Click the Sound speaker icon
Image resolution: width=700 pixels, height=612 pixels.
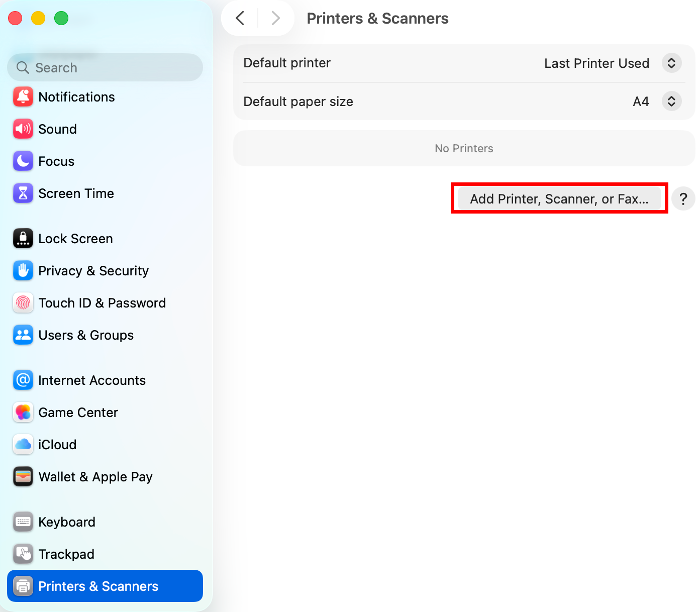click(x=23, y=129)
